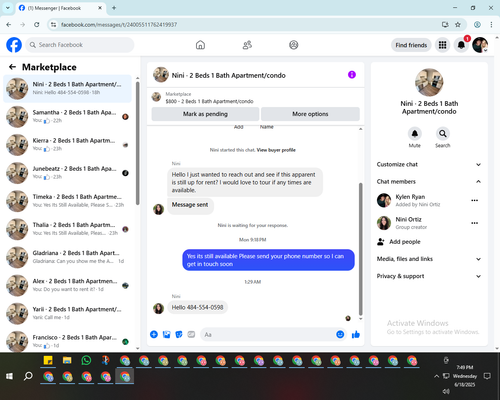Open View buyer profile link

pos(276,150)
